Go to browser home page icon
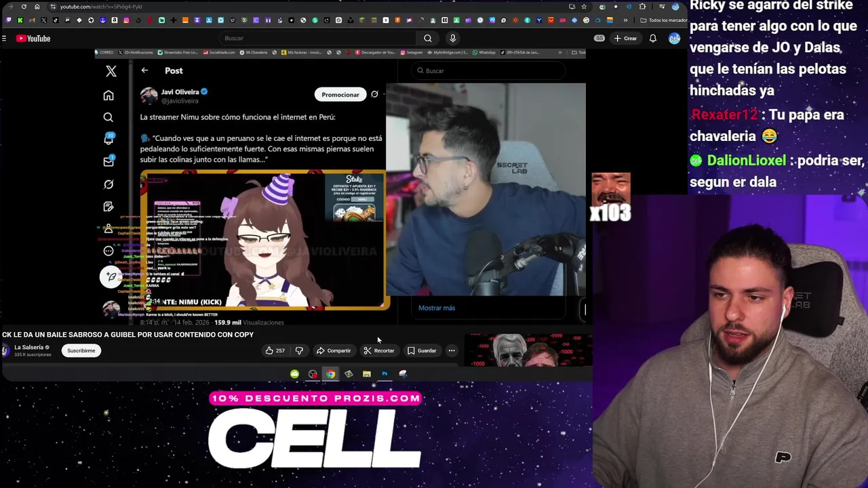 [x=37, y=7]
